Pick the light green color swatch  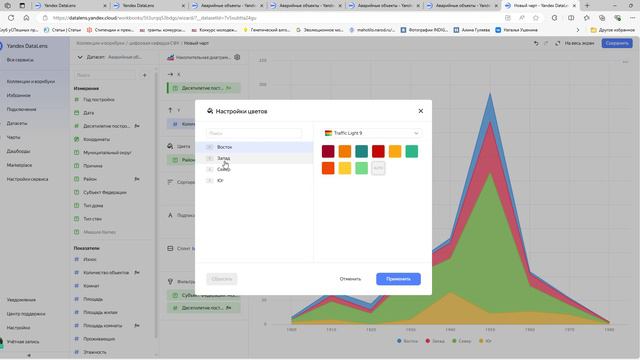point(361,168)
